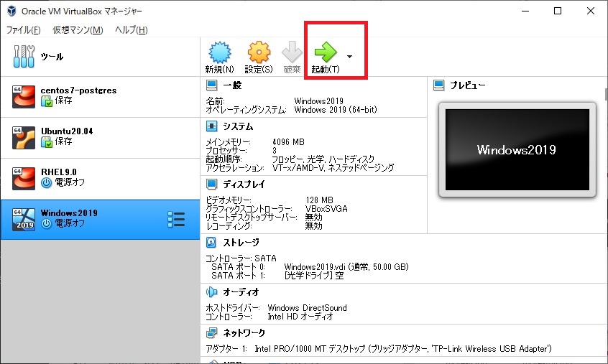Click centos7-postgres red hat OS icon

24,97
